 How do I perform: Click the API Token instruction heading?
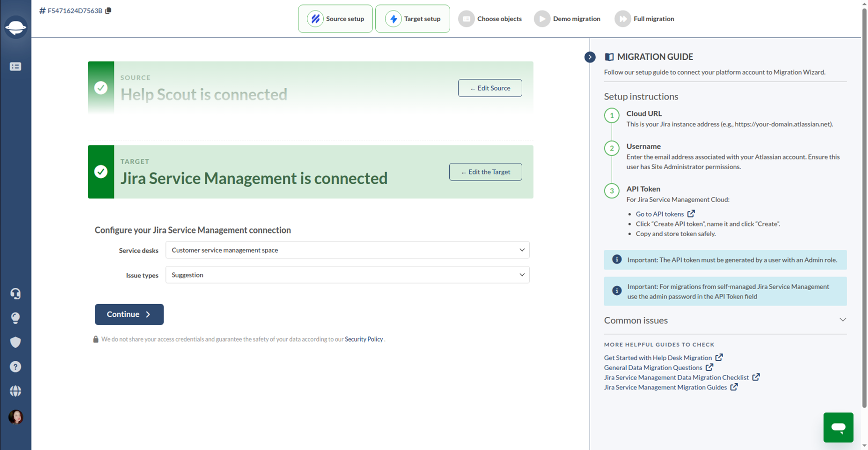(x=643, y=189)
